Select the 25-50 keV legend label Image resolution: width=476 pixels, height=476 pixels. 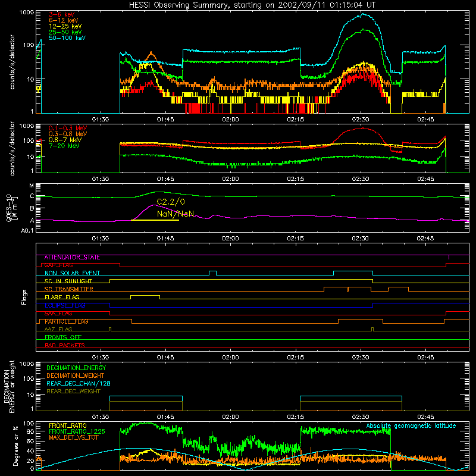pyautogui.click(x=65, y=32)
